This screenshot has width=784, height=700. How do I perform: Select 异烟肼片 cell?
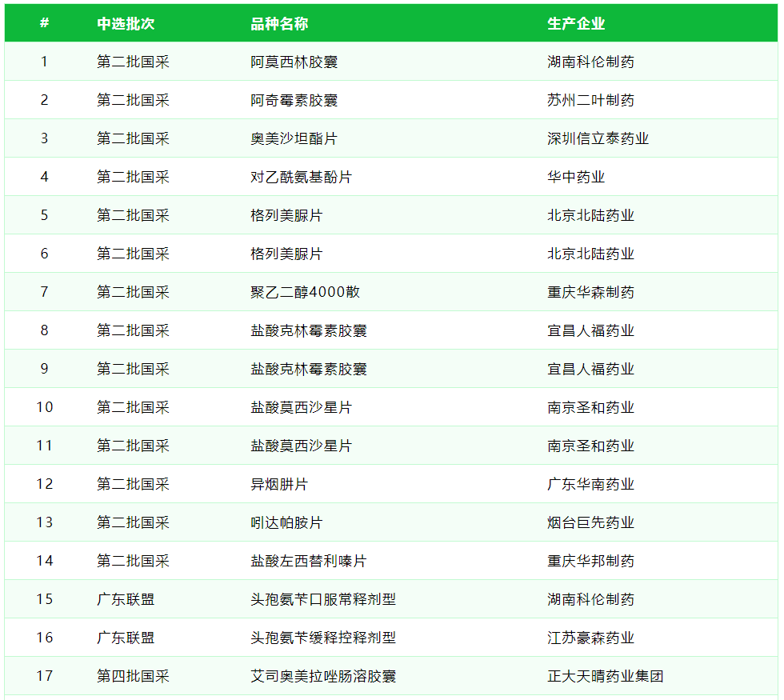pyautogui.click(x=279, y=484)
